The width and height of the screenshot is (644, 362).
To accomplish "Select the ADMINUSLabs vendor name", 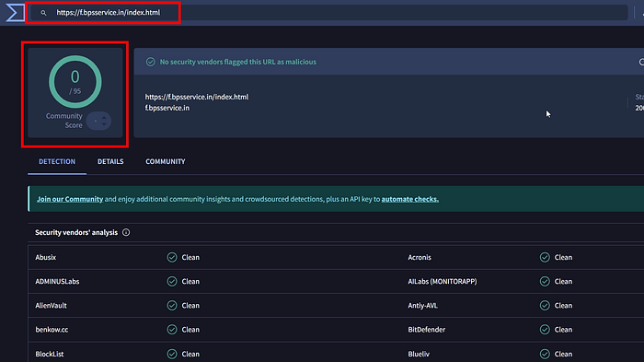I will (x=57, y=281).
